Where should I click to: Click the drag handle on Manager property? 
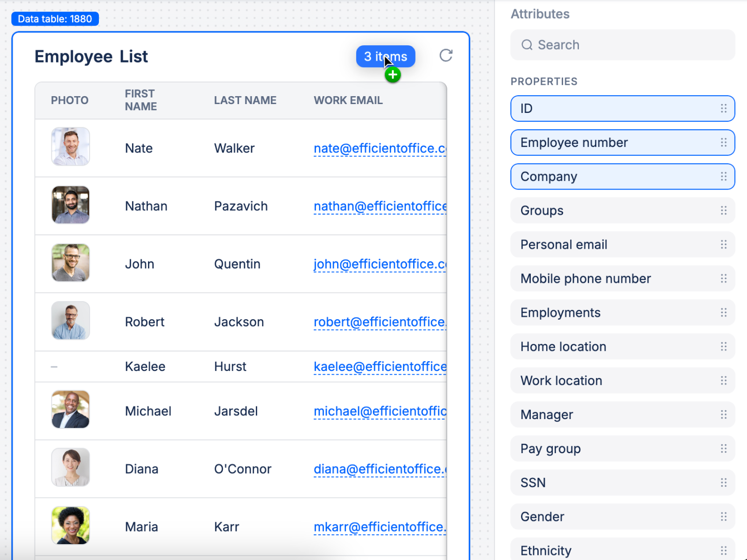click(x=723, y=414)
